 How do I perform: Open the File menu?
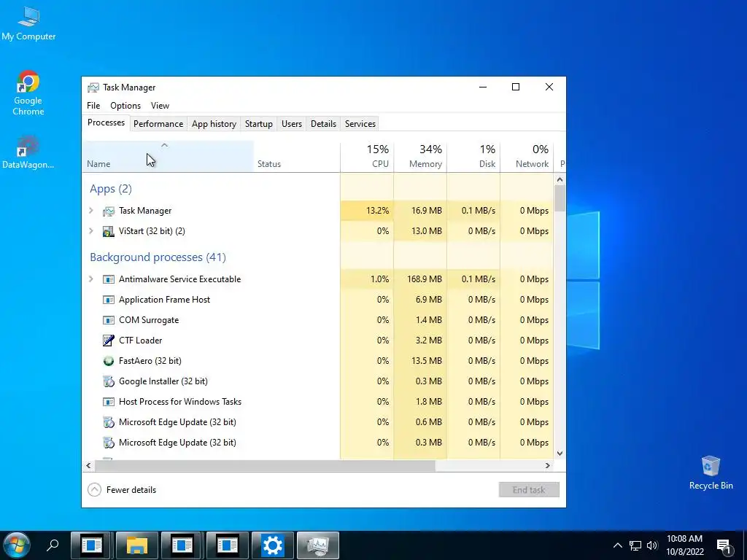pos(93,106)
